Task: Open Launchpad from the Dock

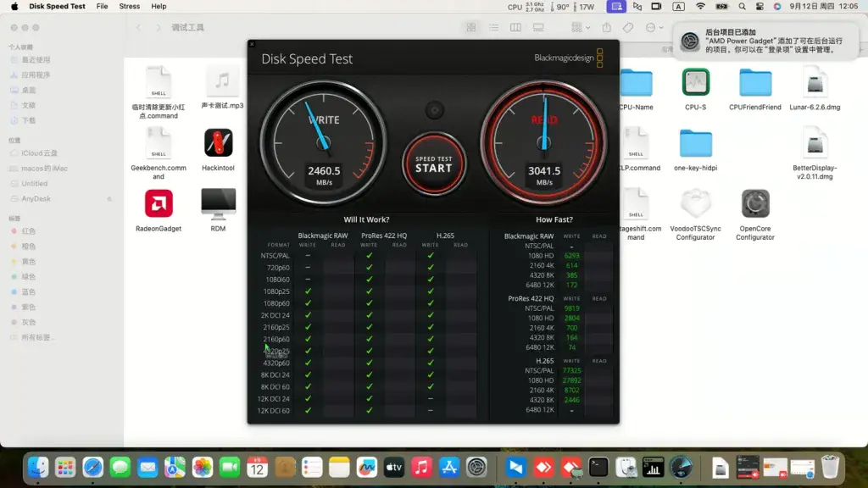Action: click(x=65, y=468)
